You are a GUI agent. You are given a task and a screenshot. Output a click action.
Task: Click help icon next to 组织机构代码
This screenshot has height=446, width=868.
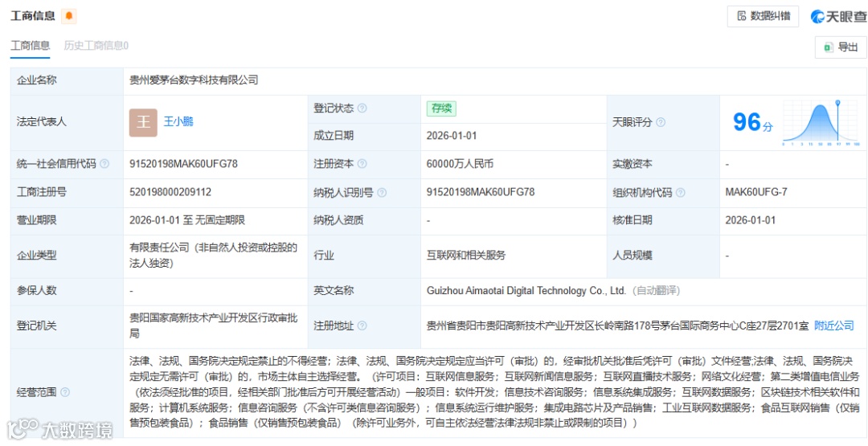click(x=681, y=193)
